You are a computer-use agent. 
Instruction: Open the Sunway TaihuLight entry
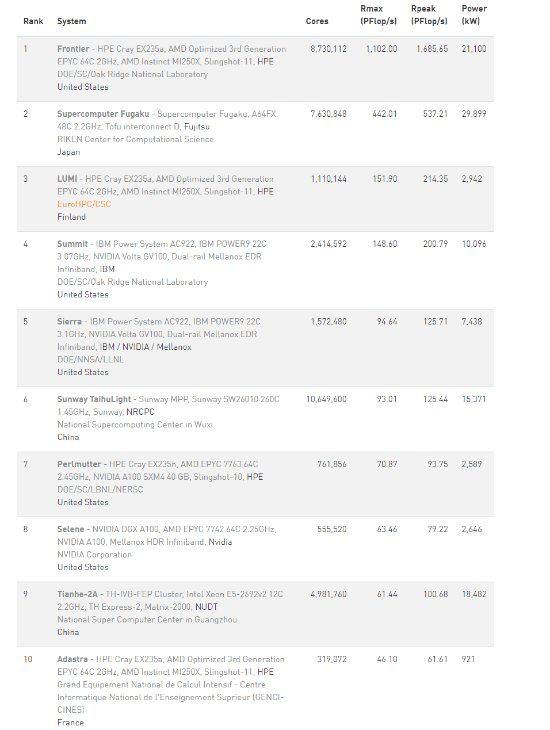(x=94, y=399)
